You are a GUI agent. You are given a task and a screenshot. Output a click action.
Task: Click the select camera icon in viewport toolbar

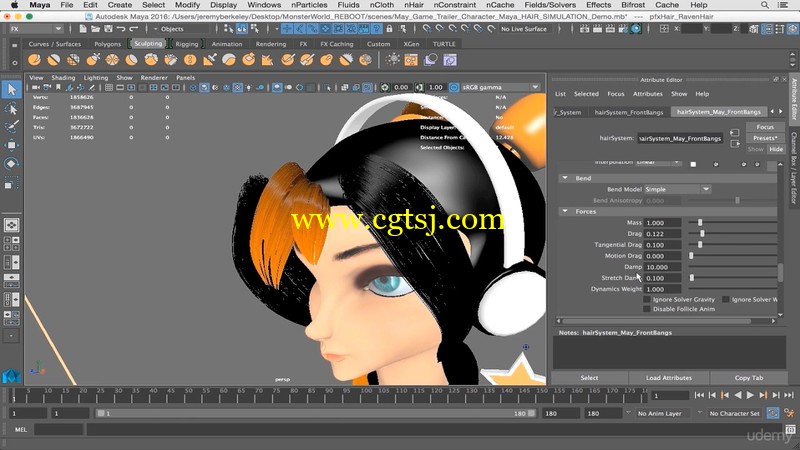click(36, 88)
